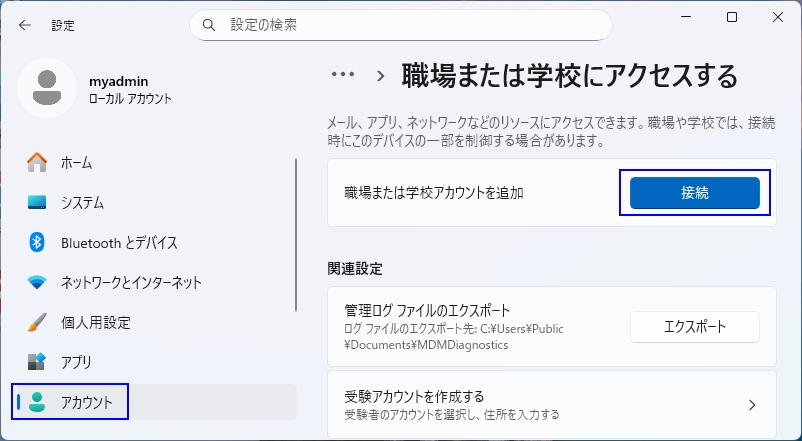802x441 pixels.
Task: Maximize the Settings window
Action: tap(732, 17)
